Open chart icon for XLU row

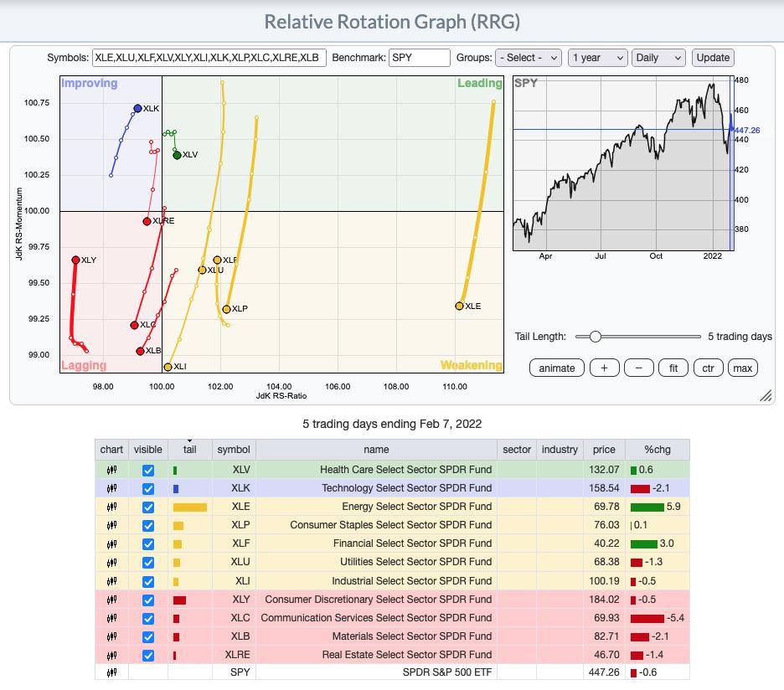pyautogui.click(x=111, y=563)
